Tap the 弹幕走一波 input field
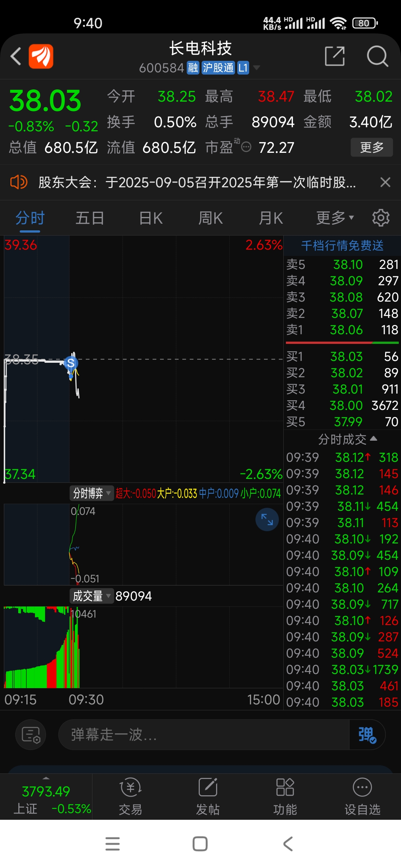Screen dimensions: 401x868 coord(204,734)
